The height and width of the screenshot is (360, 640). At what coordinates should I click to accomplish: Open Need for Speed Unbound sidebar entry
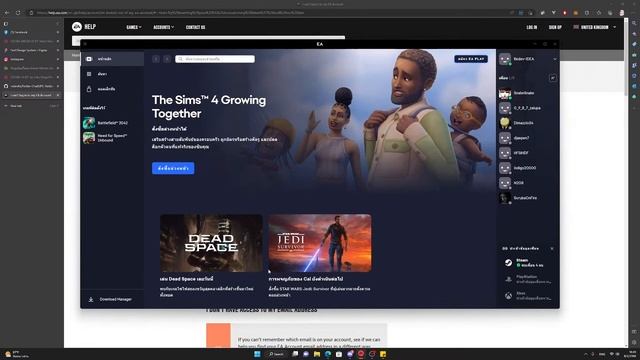112,138
